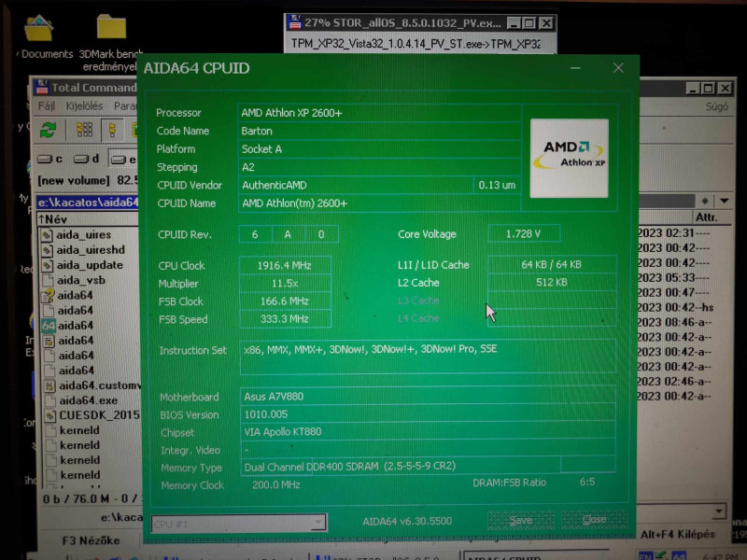This screenshot has height=560, width=747.
Task: Sort files by the Név column header
Action: click(88, 219)
